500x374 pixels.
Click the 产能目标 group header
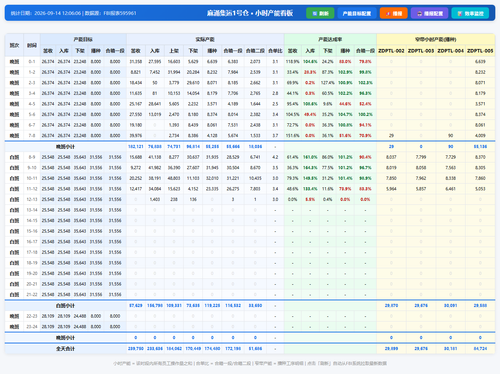click(x=83, y=39)
